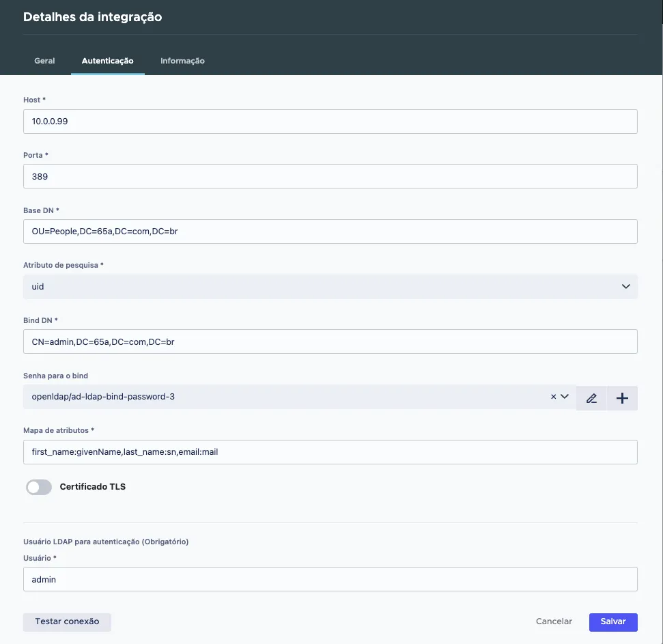
Task: Click the Usuário field label
Action: click(x=40, y=558)
